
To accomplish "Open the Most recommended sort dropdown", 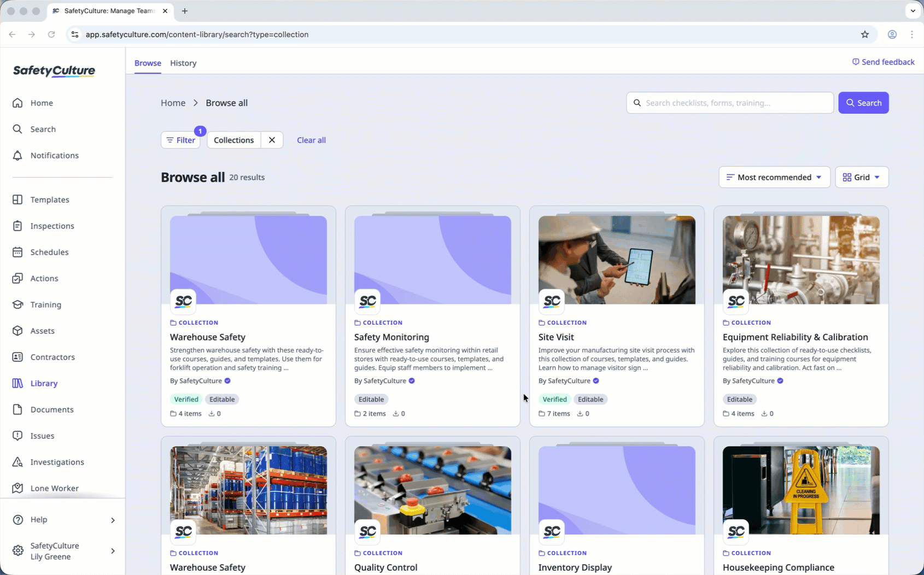I will coord(774,177).
